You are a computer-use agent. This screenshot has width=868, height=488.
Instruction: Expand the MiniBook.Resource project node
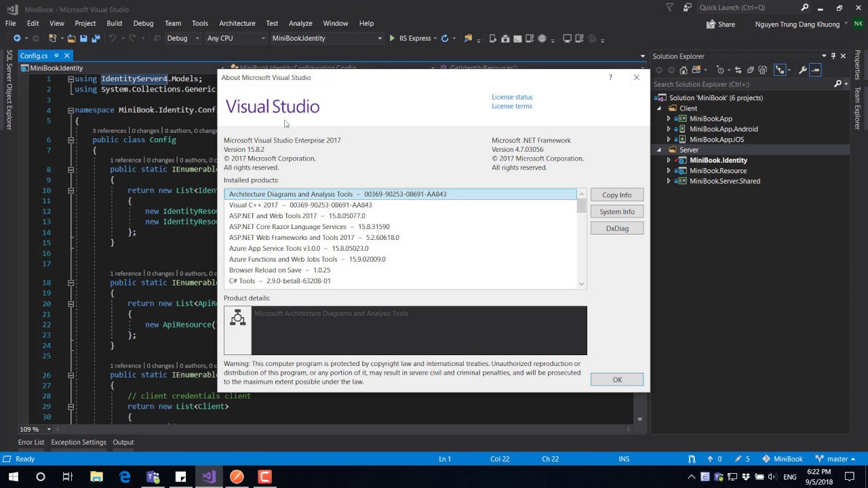669,171
